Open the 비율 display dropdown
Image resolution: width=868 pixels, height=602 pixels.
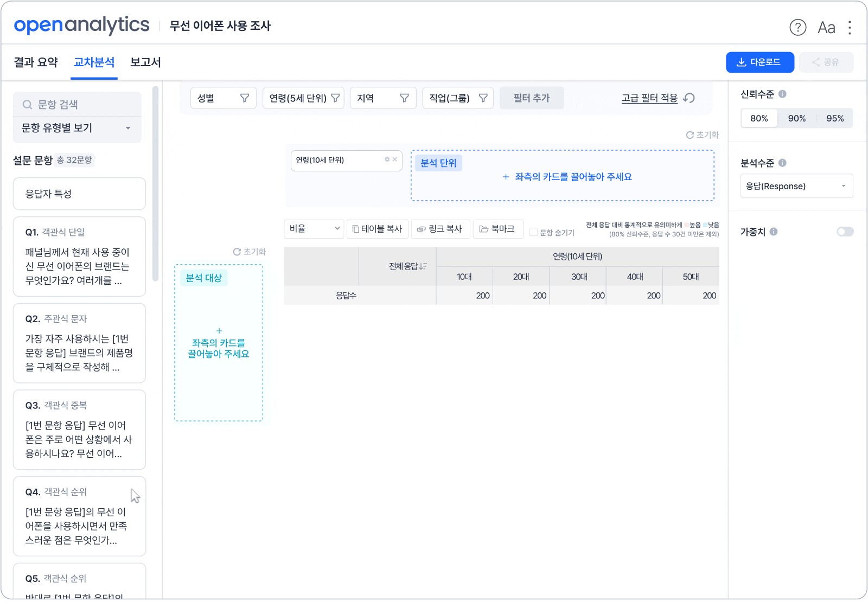point(314,229)
